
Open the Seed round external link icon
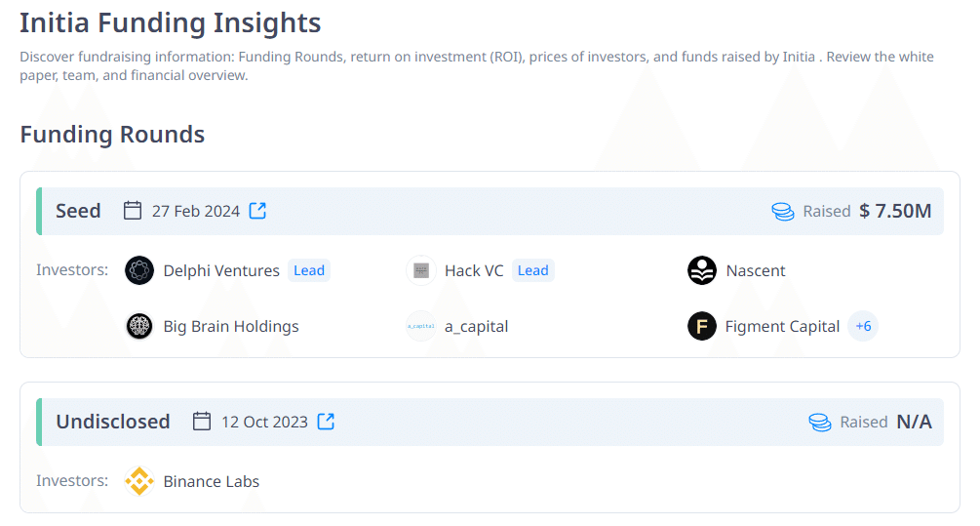coord(257,211)
